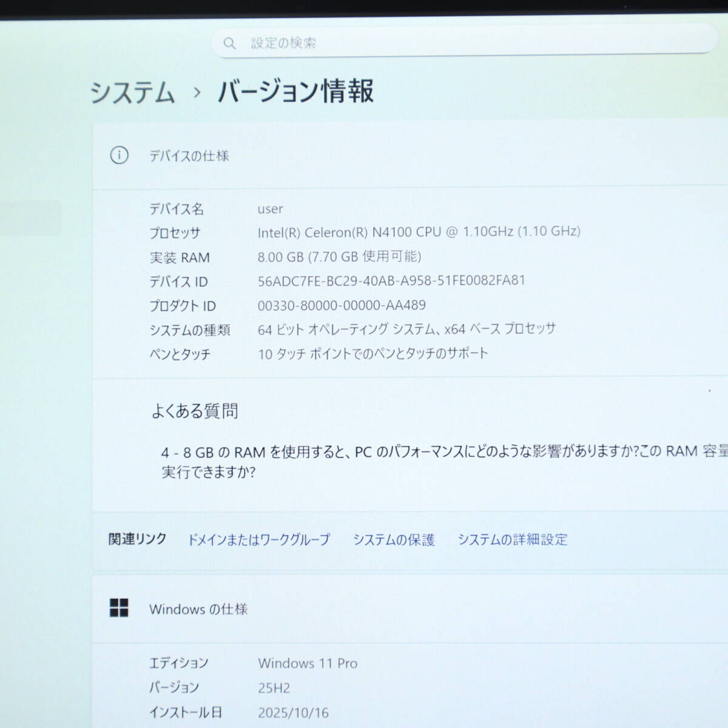Click the ペンとタッチ label
This screenshot has width=728, height=728.
pyautogui.click(x=180, y=354)
